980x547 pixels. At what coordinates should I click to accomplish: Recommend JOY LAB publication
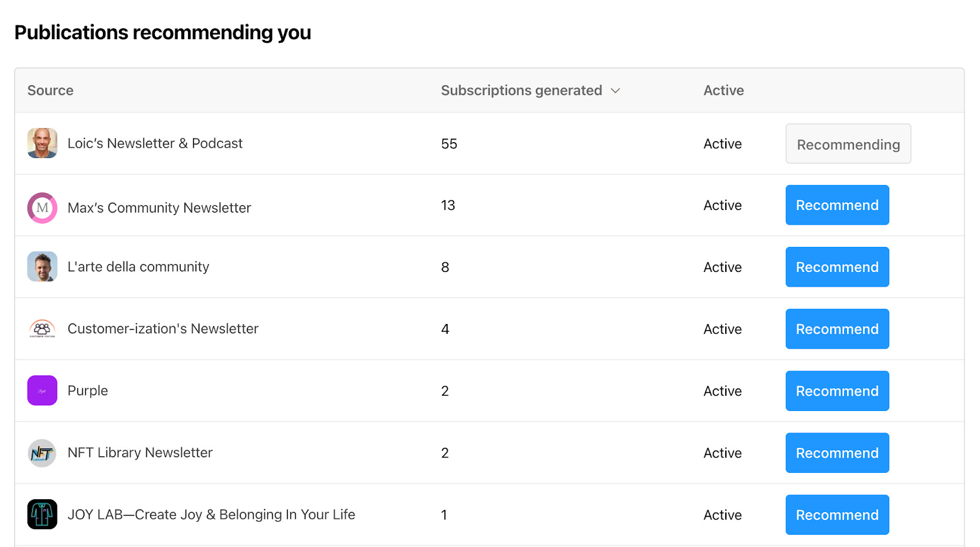837,515
